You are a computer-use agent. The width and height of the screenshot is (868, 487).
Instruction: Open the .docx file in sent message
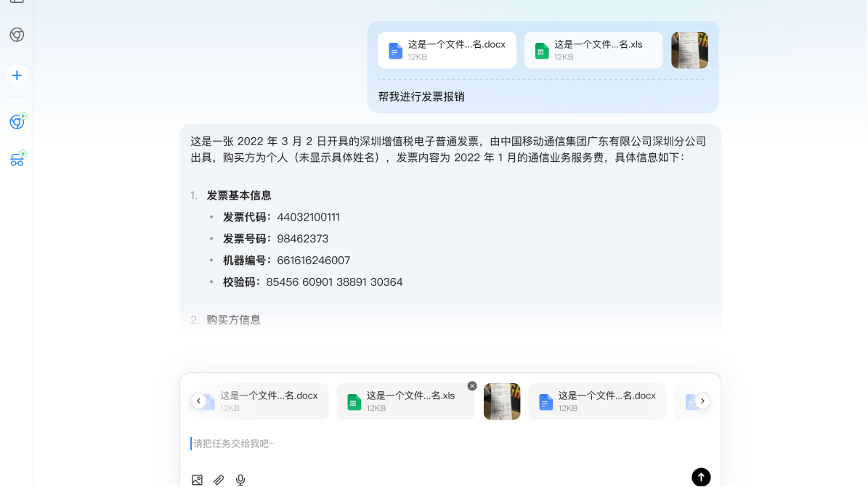pyautogui.click(x=447, y=50)
